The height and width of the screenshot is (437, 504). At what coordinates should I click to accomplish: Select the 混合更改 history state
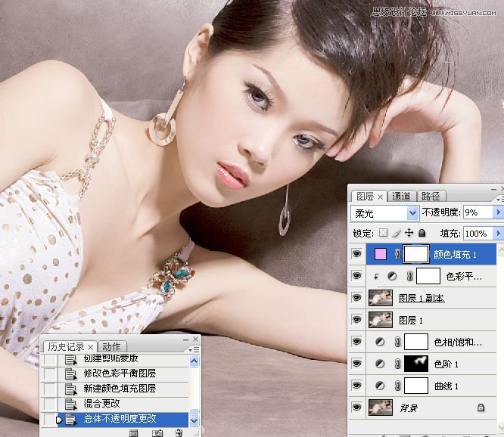pos(102,403)
